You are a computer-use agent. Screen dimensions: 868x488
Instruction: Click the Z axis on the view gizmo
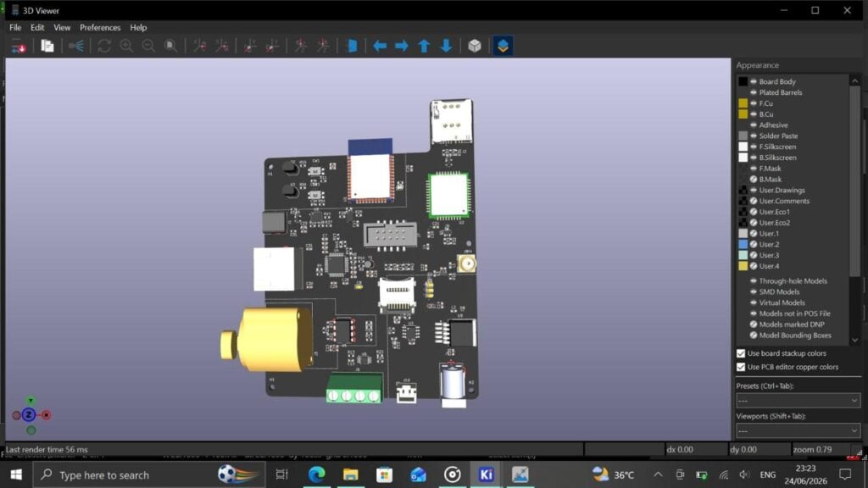point(29,415)
